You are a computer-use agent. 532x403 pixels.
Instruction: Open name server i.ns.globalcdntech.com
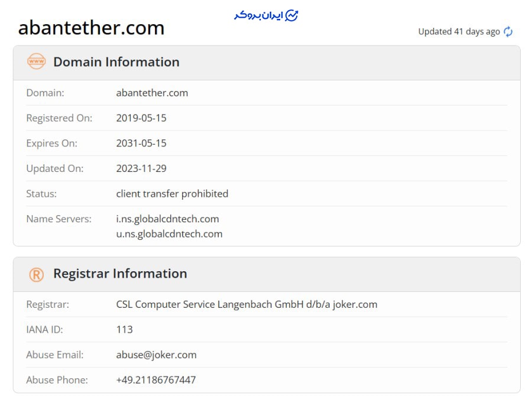point(167,219)
